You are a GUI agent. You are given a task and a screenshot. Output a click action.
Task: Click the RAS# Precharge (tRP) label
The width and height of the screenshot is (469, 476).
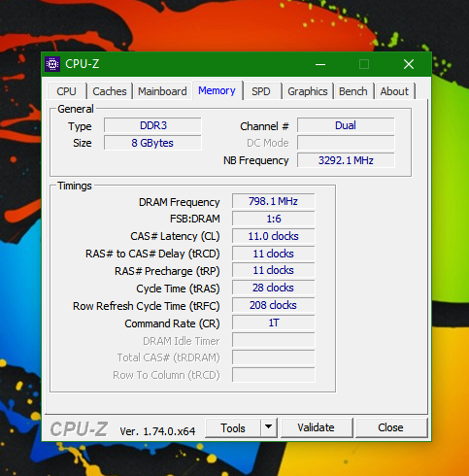[x=167, y=271]
